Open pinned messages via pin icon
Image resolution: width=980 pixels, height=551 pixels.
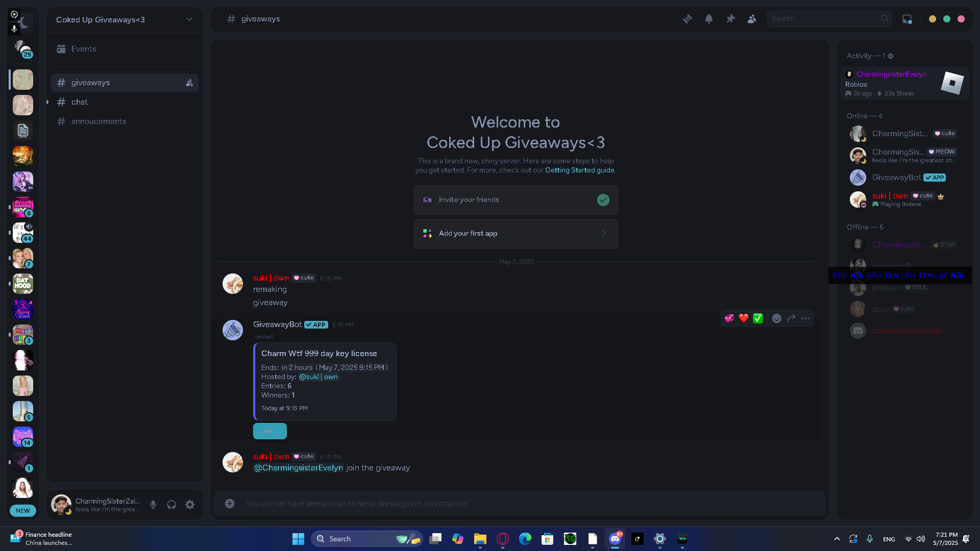(x=730, y=19)
